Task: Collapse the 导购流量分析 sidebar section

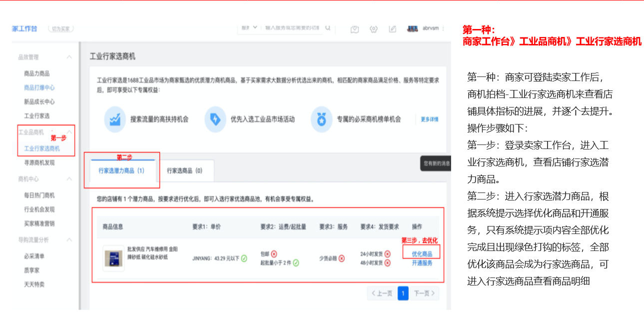Action: click(69, 240)
